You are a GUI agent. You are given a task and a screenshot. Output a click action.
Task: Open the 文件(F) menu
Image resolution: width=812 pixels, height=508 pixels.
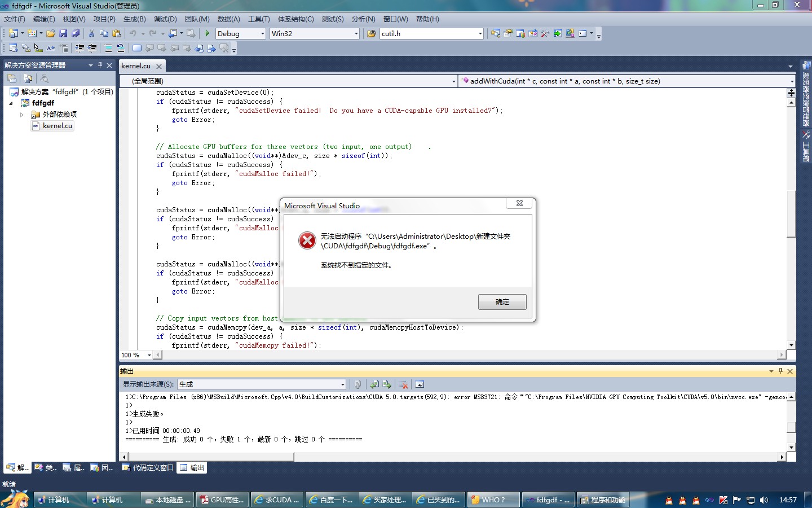coord(15,19)
